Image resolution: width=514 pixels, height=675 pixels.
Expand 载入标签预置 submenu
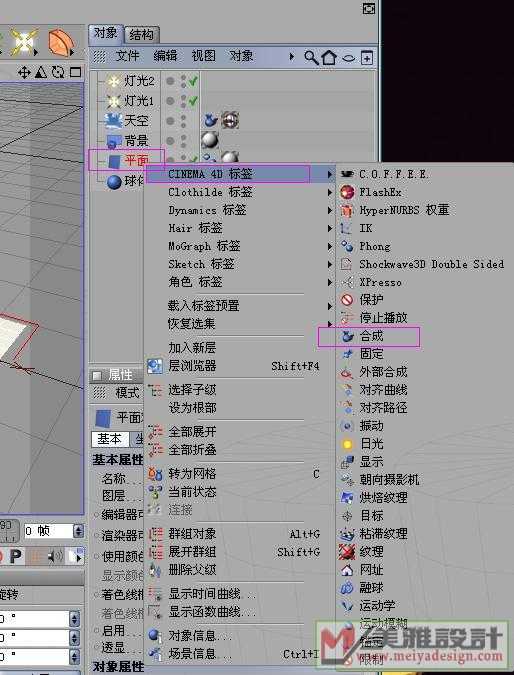240,306
